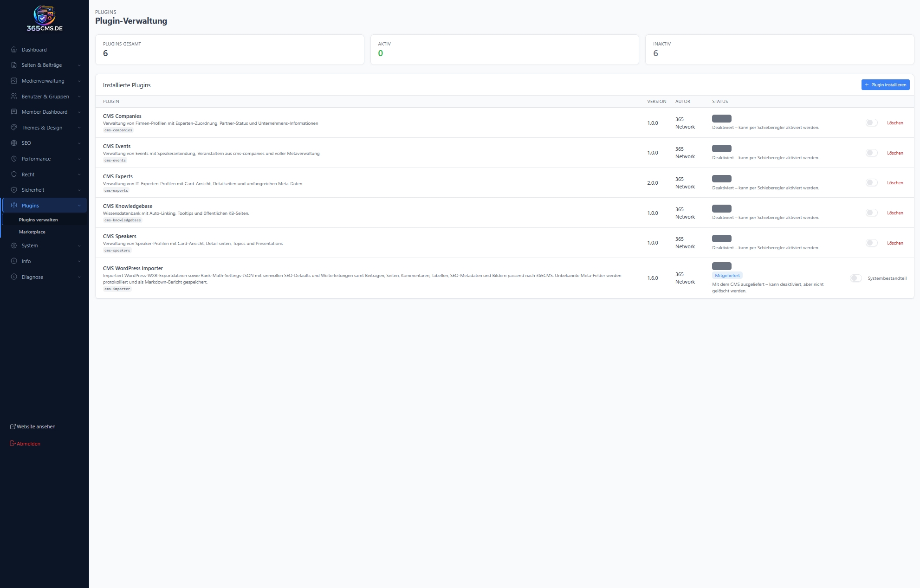Screen dimensions: 920x588
Task: Click the Abmelden logout icon
Action: (x=13, y=444)
